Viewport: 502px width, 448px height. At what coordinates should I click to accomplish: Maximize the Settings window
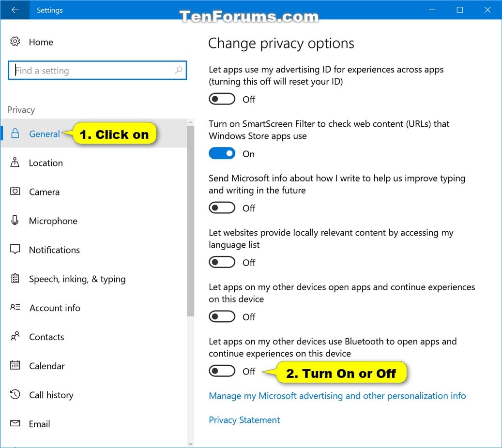(460, 10)
